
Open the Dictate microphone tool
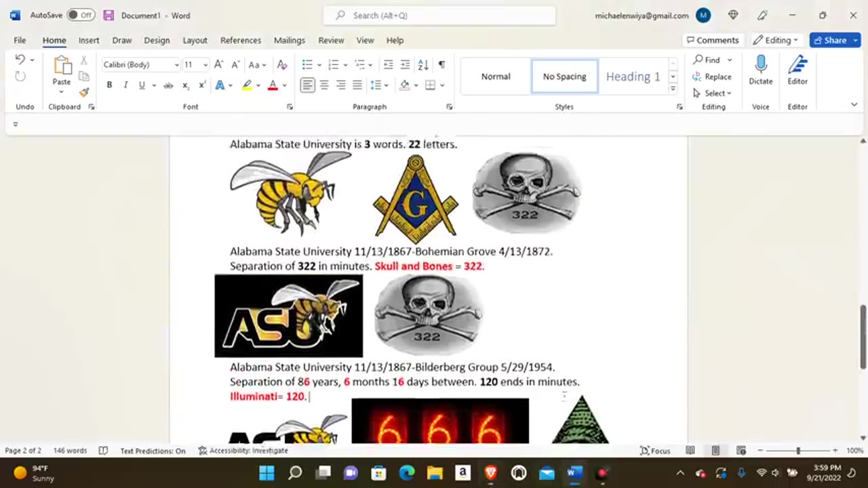760,70
